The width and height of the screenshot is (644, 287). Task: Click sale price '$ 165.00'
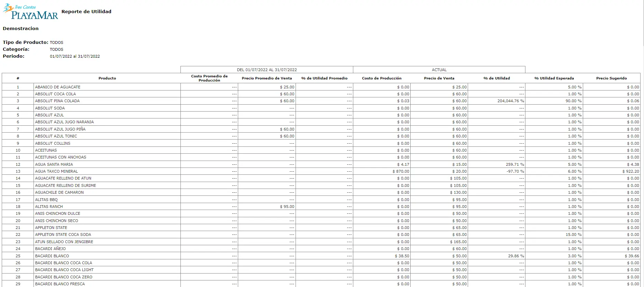(458, 242)
